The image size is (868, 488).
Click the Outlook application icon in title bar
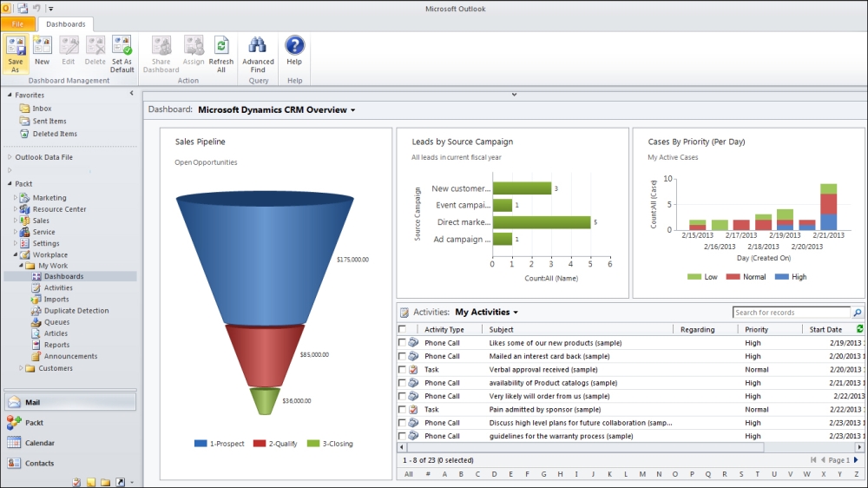[6, 9]
